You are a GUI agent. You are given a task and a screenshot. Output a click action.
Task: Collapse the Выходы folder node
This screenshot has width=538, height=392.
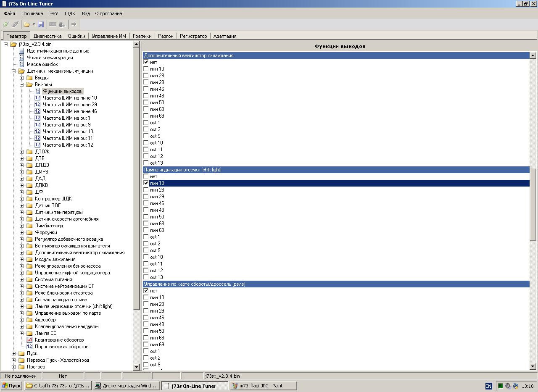coord(22,84)
